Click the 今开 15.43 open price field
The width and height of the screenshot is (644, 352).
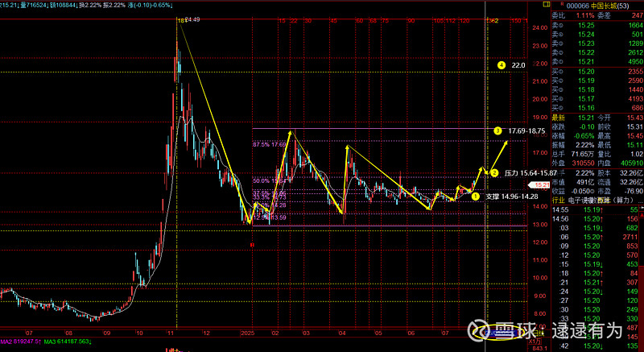pyautogui.click(x=620, y=118)
